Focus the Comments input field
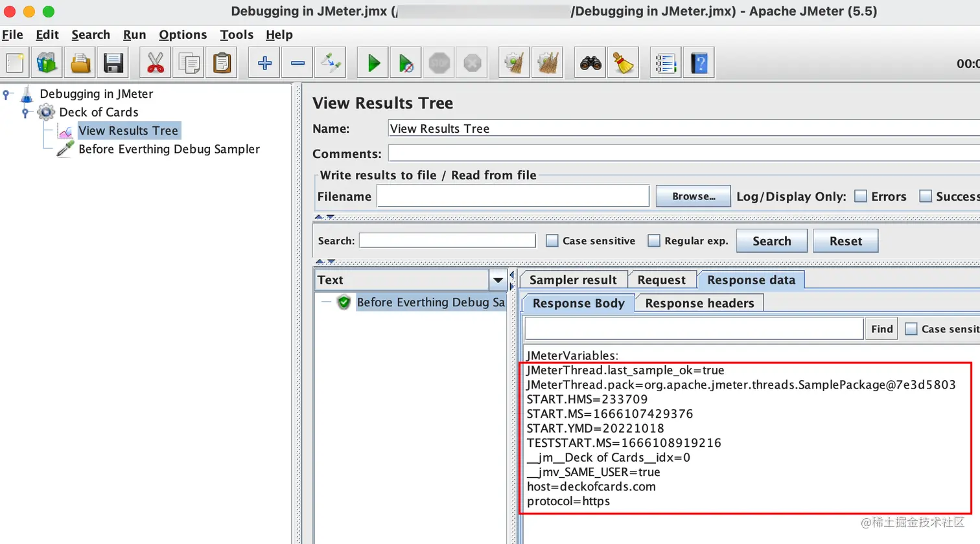This screenshot has width=980, height=544. (684, 153)
